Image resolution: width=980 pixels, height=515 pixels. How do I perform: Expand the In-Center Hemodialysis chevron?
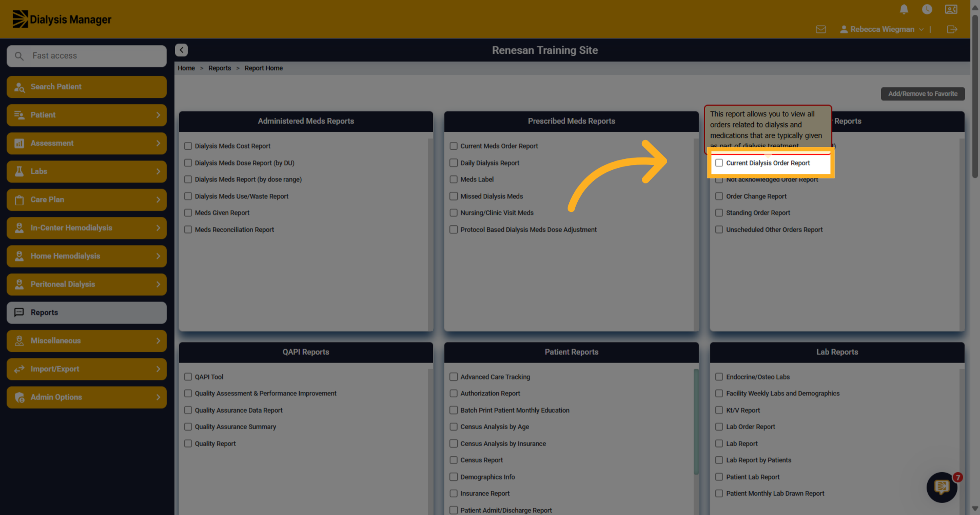(158, 228)
